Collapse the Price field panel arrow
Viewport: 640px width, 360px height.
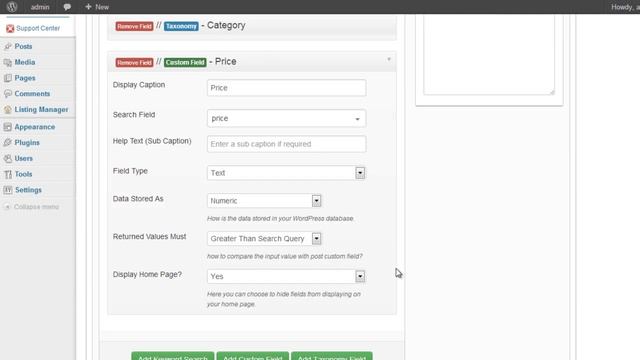(x=389, y=60)
